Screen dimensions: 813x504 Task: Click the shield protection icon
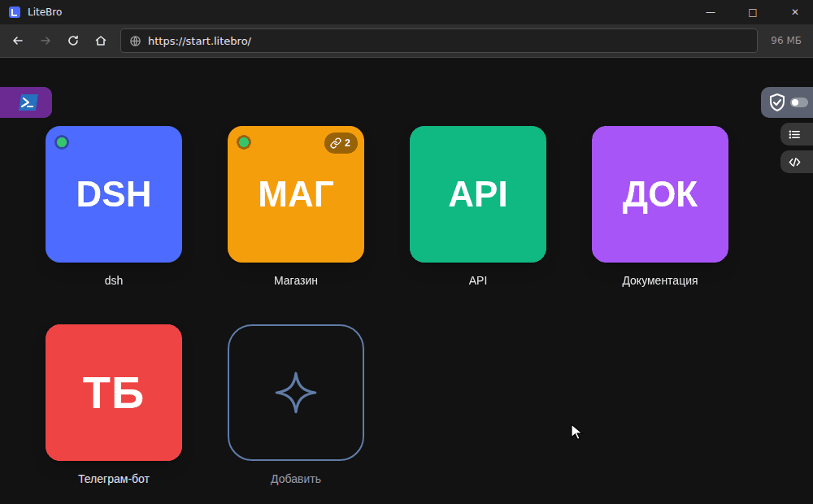(x=776, y=102)
